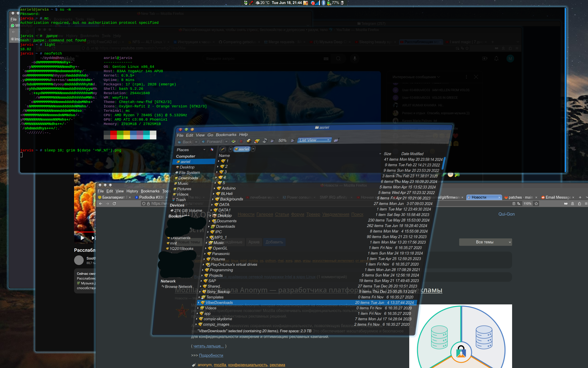Click the 20 °C weather indicator in top panel
The height and width of the screenshot is (368, 588).
(262, 3)
